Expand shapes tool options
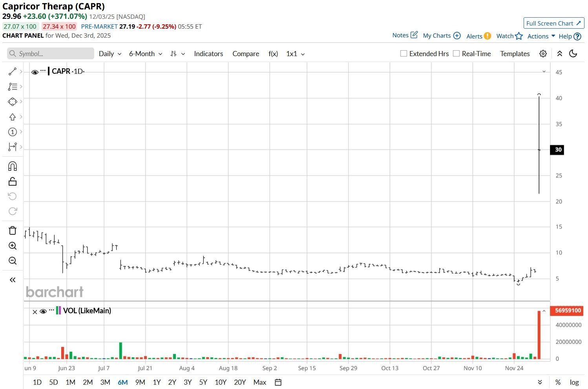Screen dimensions: 588x389 click(21, 102)
